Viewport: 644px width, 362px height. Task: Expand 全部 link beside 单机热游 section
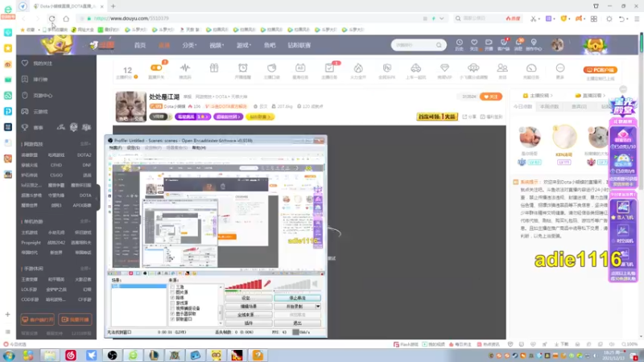click(85, 222)
